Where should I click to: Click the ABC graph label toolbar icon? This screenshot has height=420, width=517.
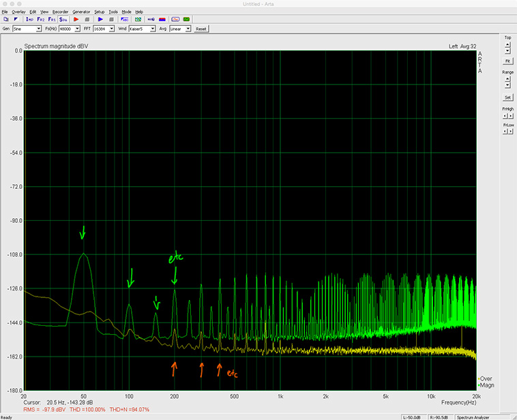(x=125, y=20)
